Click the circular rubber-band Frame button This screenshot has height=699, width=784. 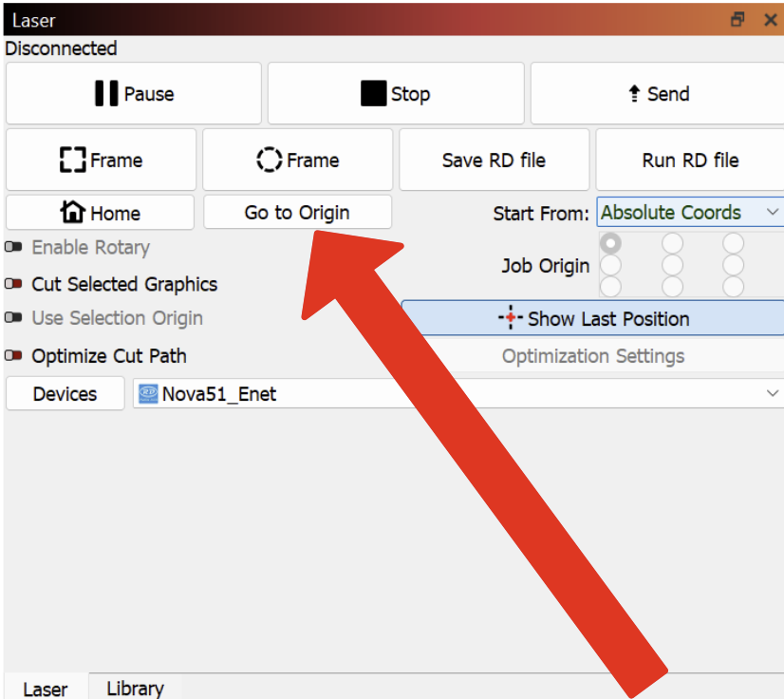[297, 161]
